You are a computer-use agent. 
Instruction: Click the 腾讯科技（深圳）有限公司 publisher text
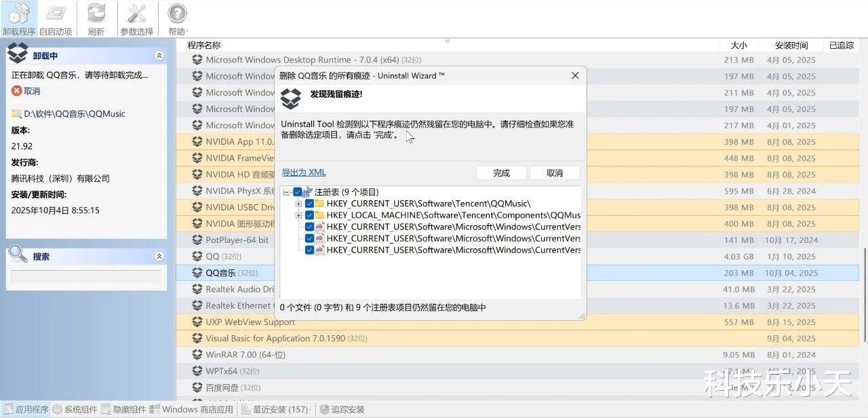coord(60,178)
